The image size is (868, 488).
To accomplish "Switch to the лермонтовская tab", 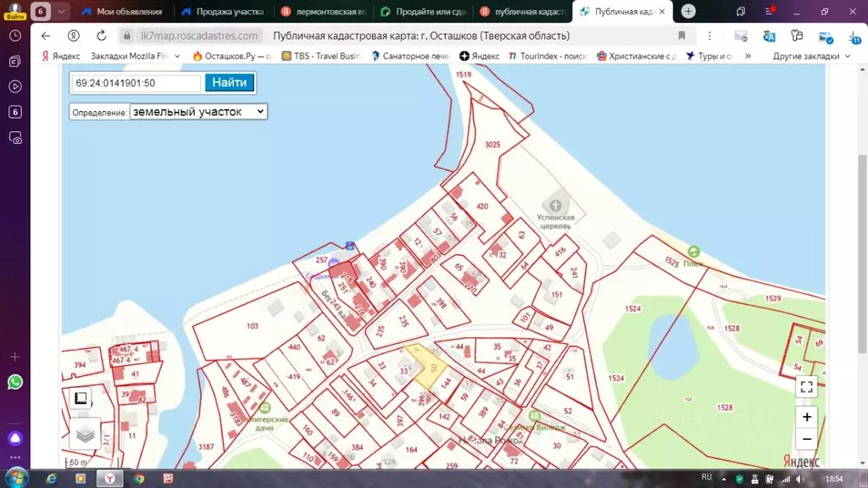I will (x=324, y=11).
